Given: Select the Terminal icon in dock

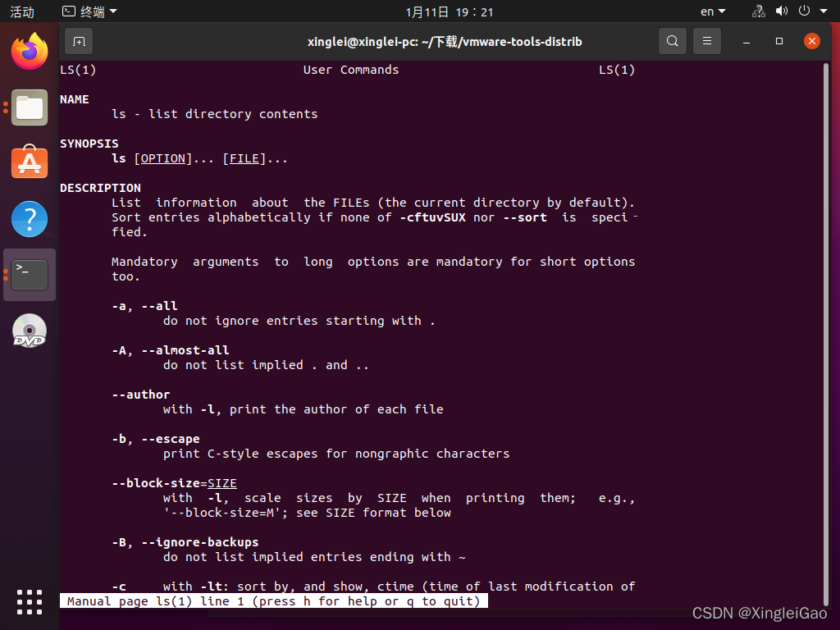Looking at the screenshot, I should coord(30,275).
